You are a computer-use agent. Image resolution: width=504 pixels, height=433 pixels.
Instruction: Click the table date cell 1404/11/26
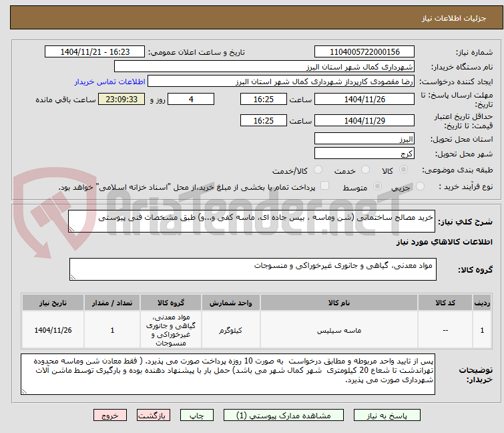point(53,330)
